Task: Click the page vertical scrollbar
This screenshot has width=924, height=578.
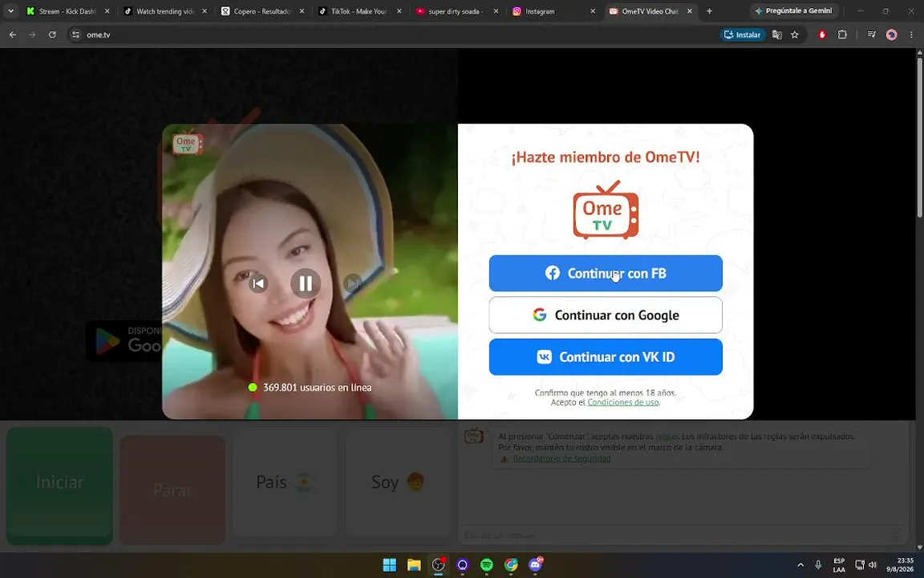Action: tap(919, 136)
